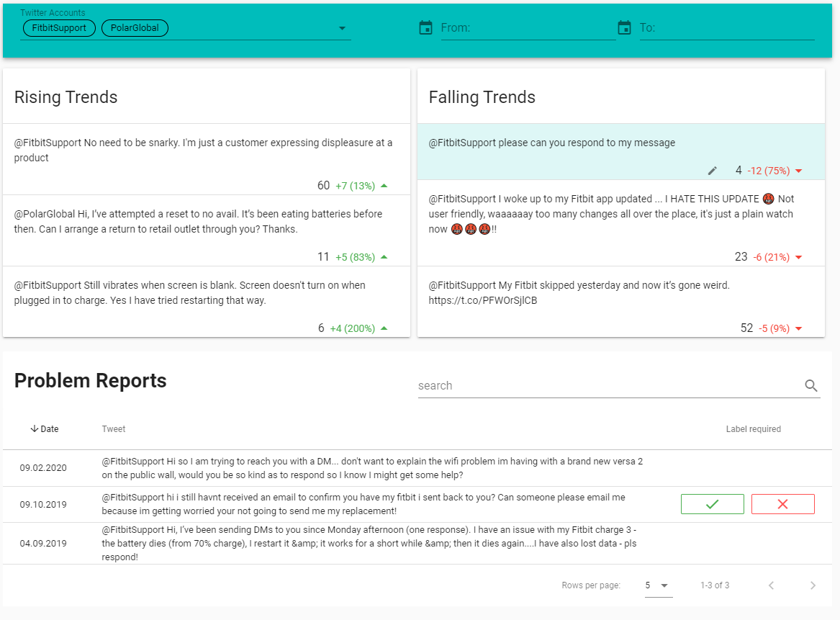Screen dimensions: 840x620
Task: Expand the Twitter Accounts dropdown arrow
Action: [343, 28]
